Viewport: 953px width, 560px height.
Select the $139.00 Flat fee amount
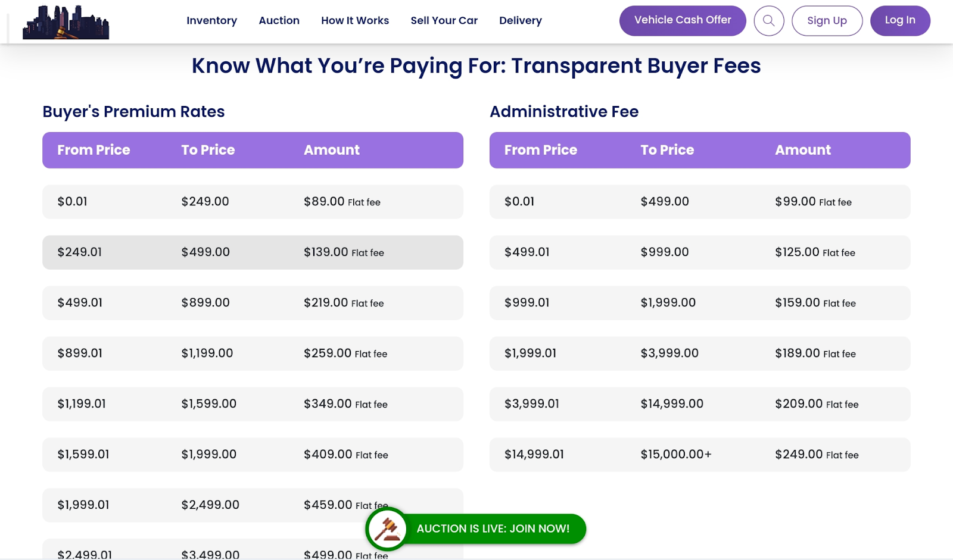tap(344, 252)
